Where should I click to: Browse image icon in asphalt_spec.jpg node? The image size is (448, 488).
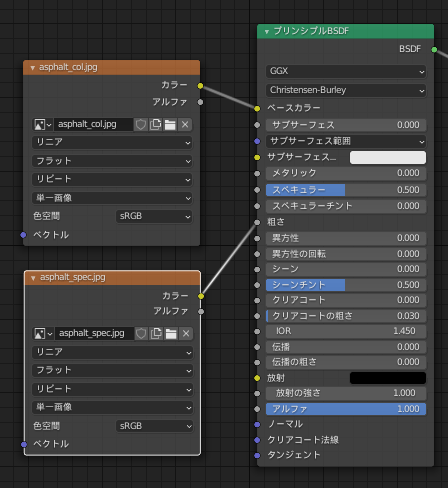pyautogui.click(x=43, y=333)
